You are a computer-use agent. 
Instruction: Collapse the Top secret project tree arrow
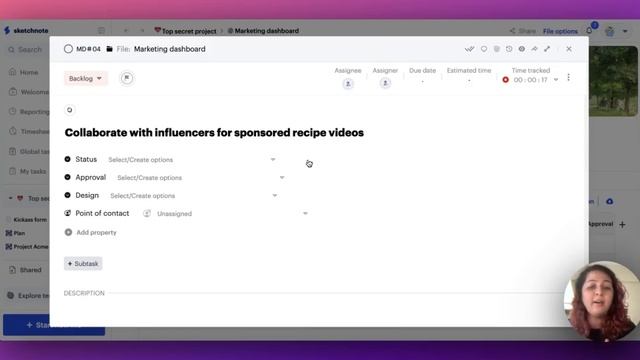pos(10,198)
